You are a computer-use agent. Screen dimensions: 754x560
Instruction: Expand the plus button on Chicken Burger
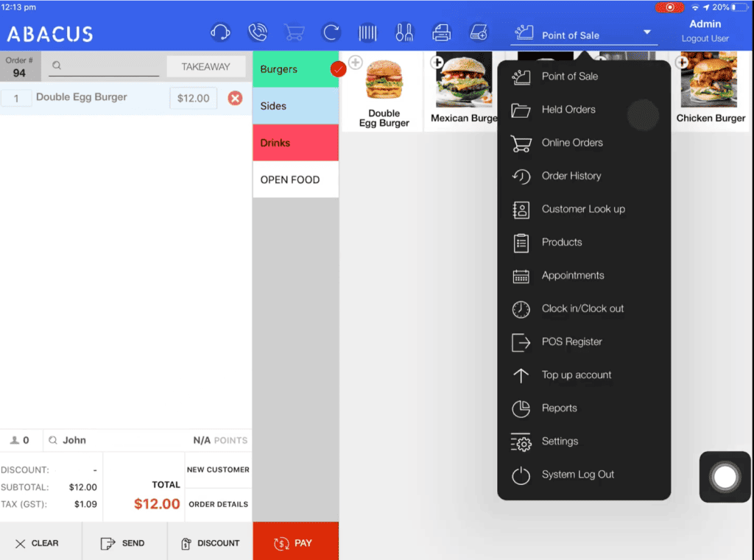[x=681, y=63]
